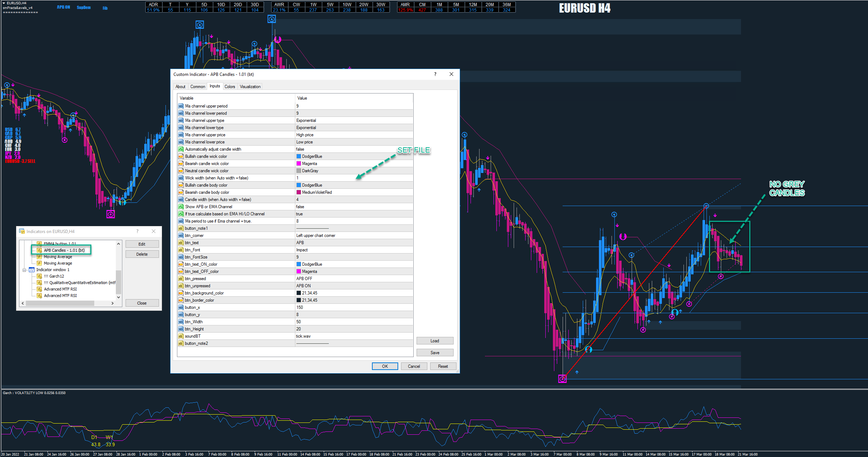The image size is (868, 457).
Task: Click help question mark in Indicators dialog
Action: (137, 231)
